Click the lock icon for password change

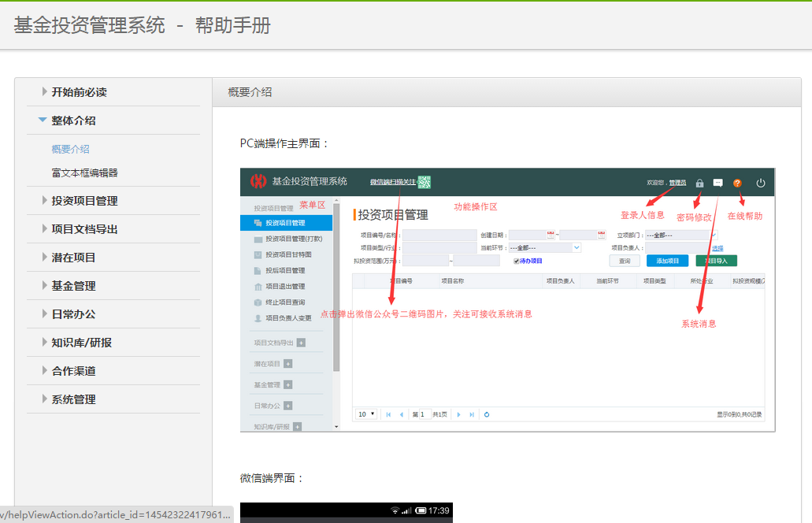pos(699,183)
